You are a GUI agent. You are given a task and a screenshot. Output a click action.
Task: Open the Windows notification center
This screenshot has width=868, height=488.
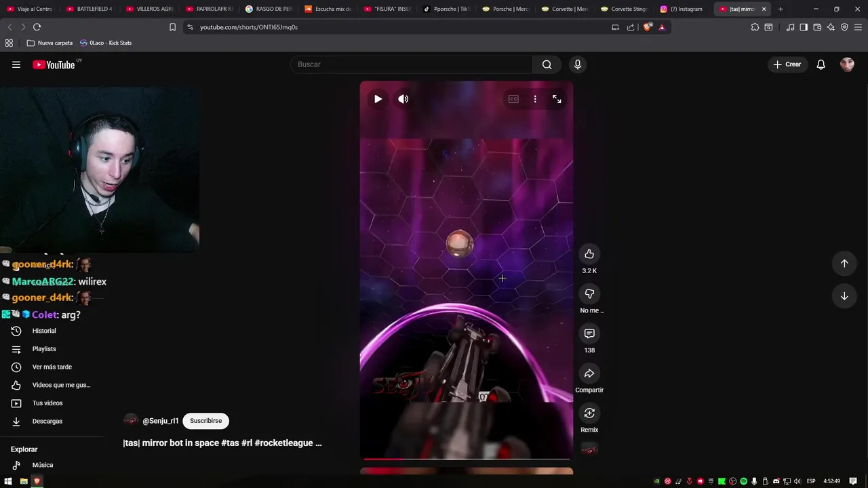click(853, 481)
